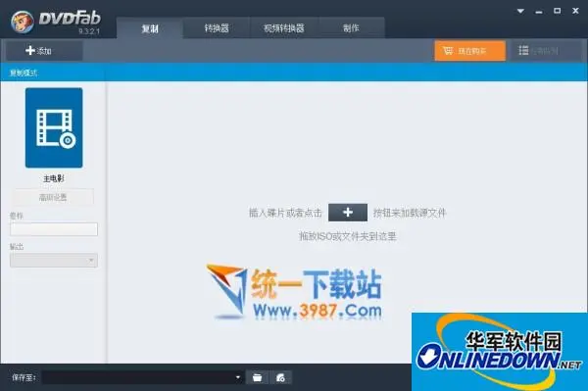
Task: Click the advanced settings button under 主电影
Action: pos(54,197)
